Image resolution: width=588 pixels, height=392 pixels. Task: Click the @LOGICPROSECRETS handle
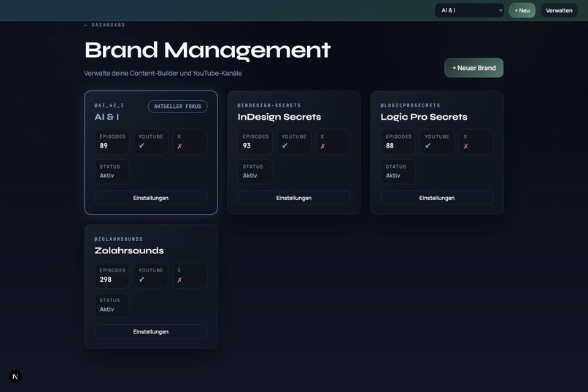point(410,105)
